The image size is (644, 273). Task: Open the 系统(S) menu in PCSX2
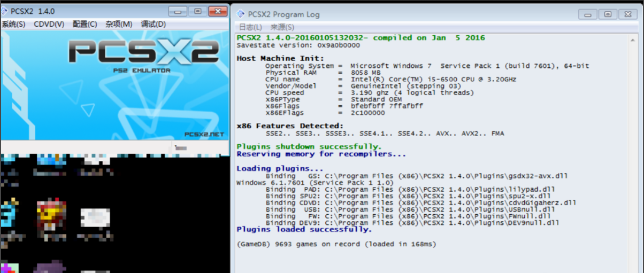point(13,24)
